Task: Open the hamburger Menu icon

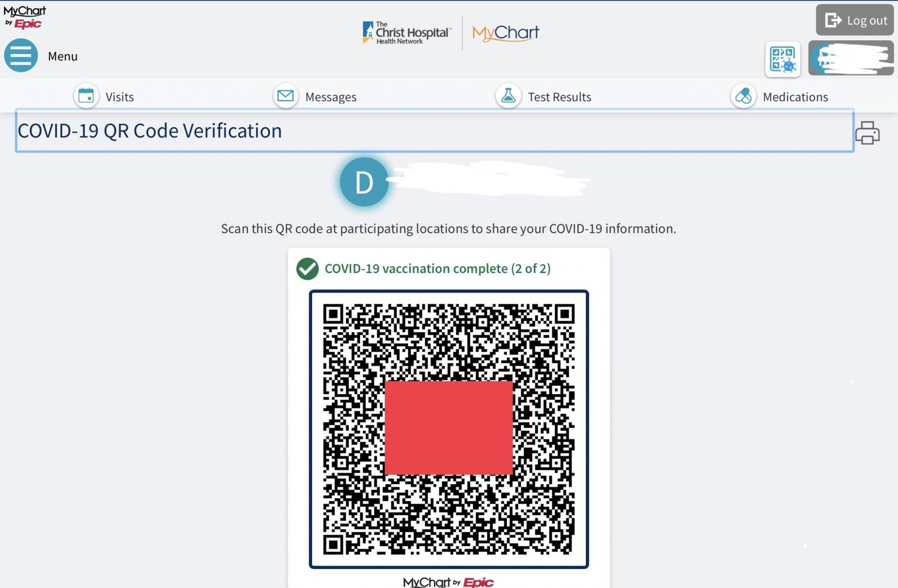Action: pyautogui.click(x=21, y=55)
